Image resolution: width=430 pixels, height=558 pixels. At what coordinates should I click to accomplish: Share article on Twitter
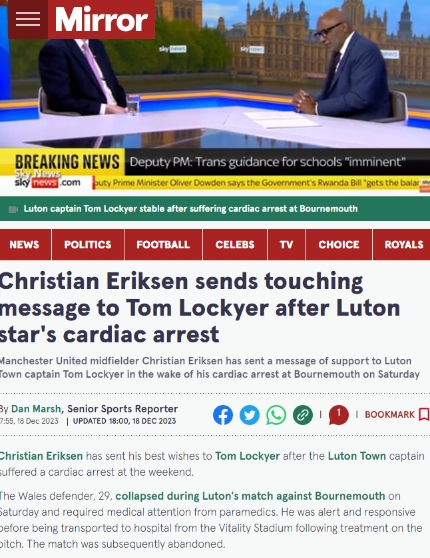250,415
